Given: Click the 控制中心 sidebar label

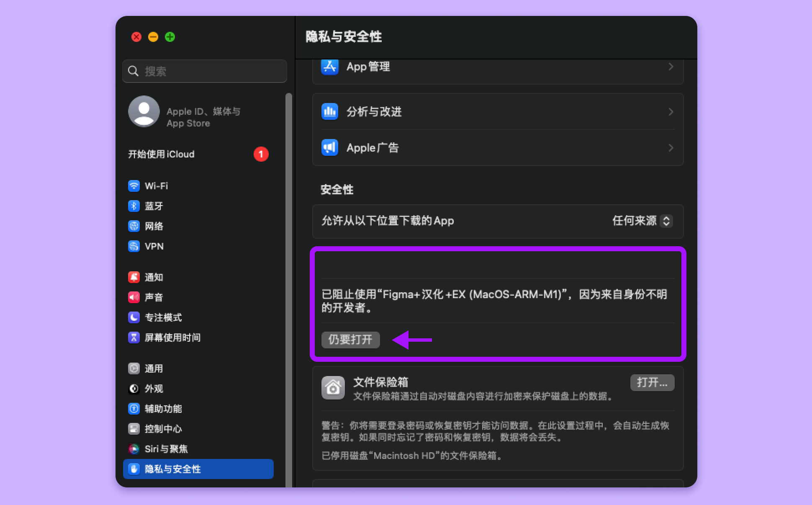Looking at the screenshot, I should point(163,429).
